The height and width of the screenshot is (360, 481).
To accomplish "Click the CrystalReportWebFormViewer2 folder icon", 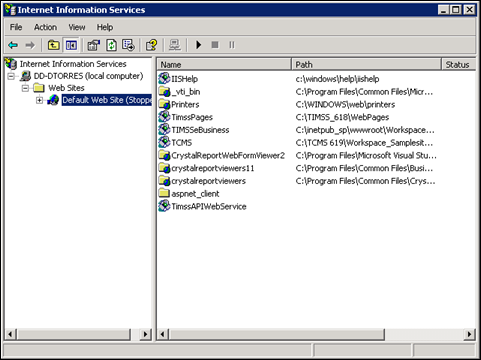I will [164, 155].
